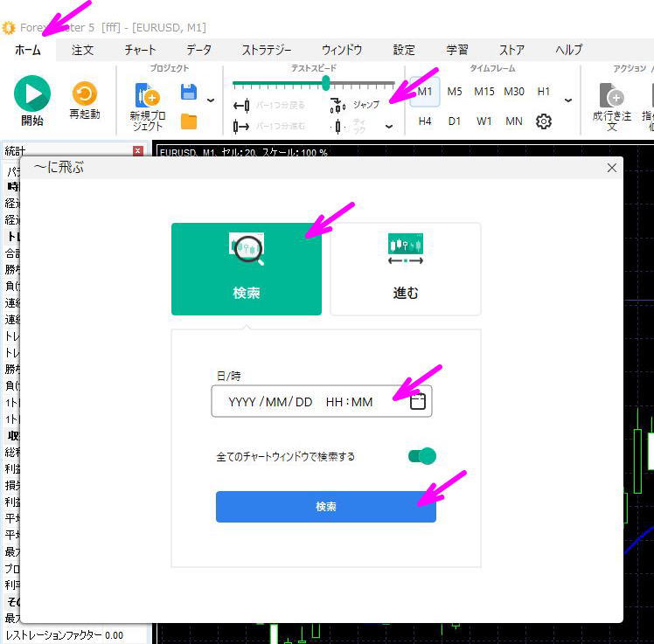Select the 進む advance mode card

pos(406,269)
